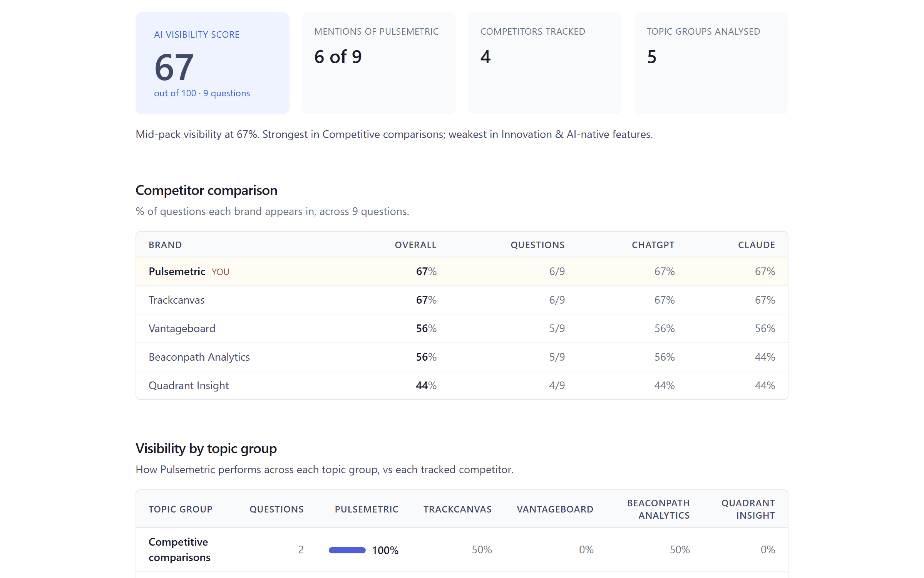Image resolution: width=924 pixels, height=578 pixels.
Task: Click the AI Visibility Score card
Action: pos(212,63)
